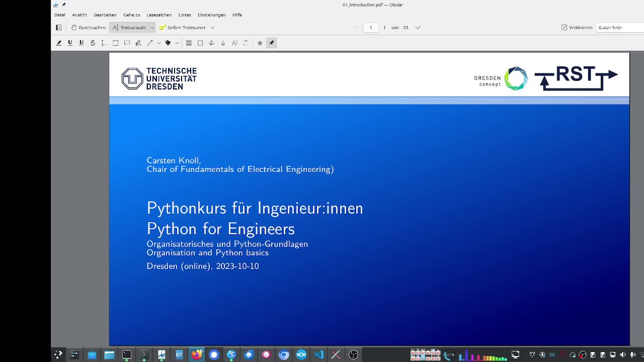Click the 'Python for Engineers' slide title
Viewport: 644px width, 362px height.
coord(220,229)
